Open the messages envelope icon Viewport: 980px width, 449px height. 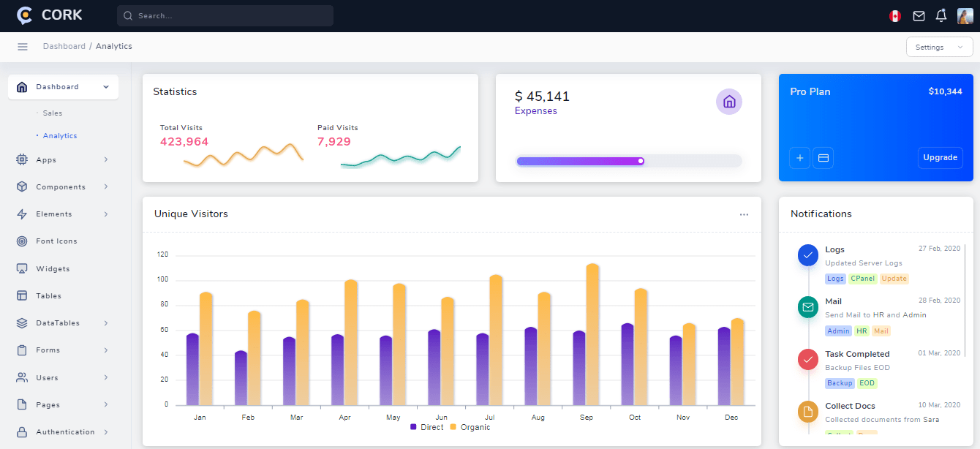click(x=919, y=15)
